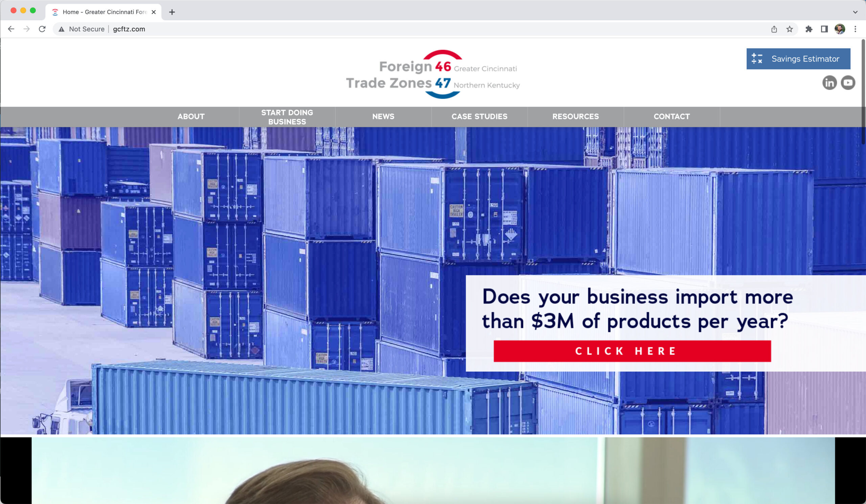
Task: Click the browser profile avatar icon
Action: click(839, 28)
